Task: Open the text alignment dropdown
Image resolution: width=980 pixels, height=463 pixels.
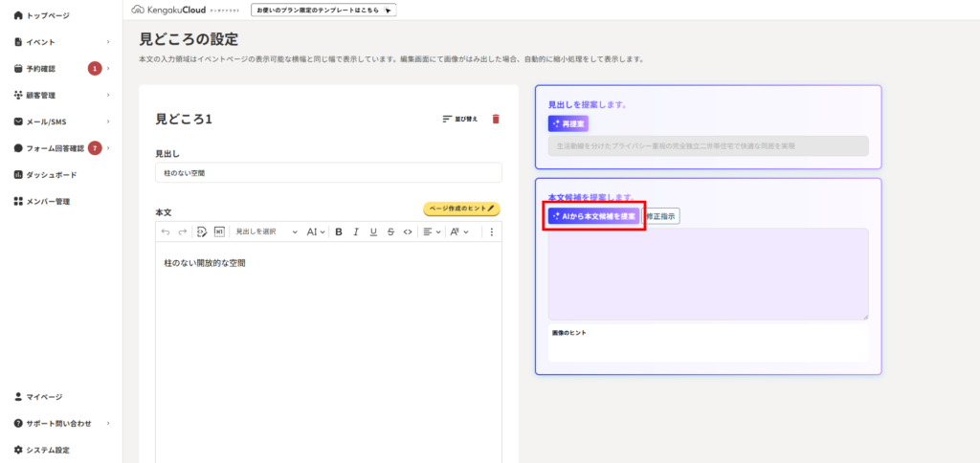Action: [431, 231]
